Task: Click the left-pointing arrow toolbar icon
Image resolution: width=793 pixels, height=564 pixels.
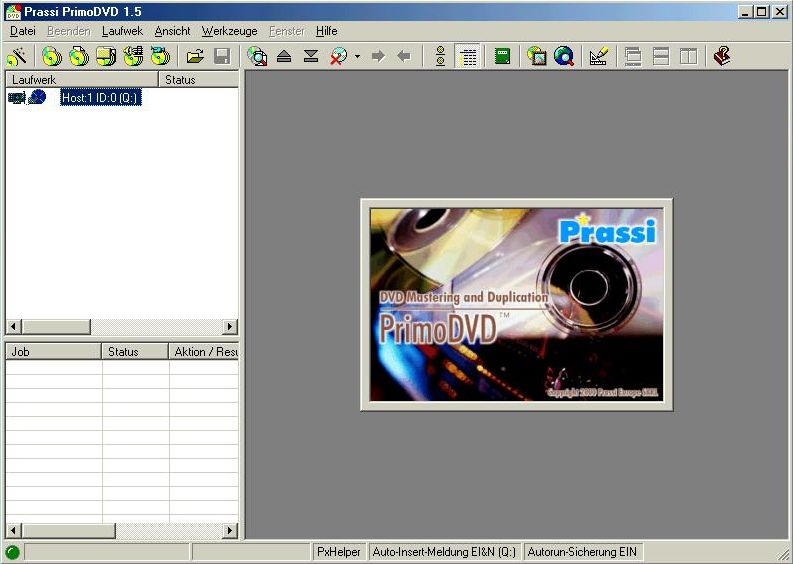Action: (x=404, y=56)
